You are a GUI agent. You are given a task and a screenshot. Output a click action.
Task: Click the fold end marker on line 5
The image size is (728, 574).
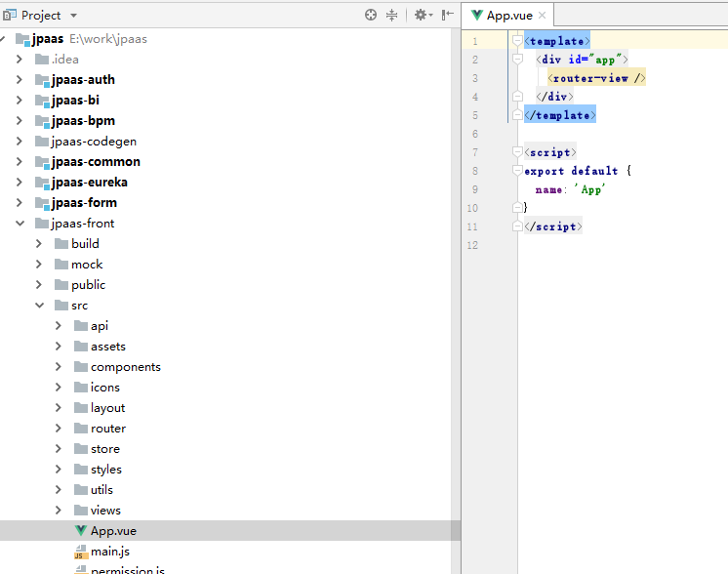click(x=517, y=115)
